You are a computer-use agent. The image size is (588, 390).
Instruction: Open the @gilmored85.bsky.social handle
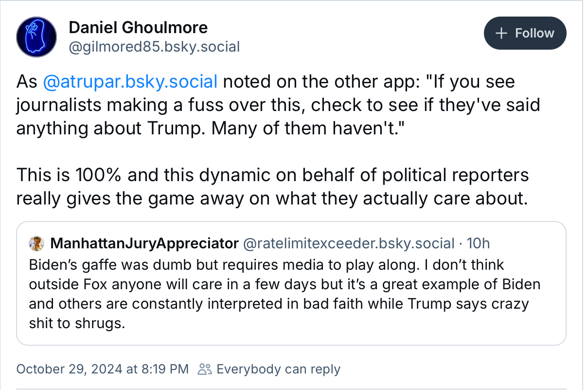[x=154, y=47]
